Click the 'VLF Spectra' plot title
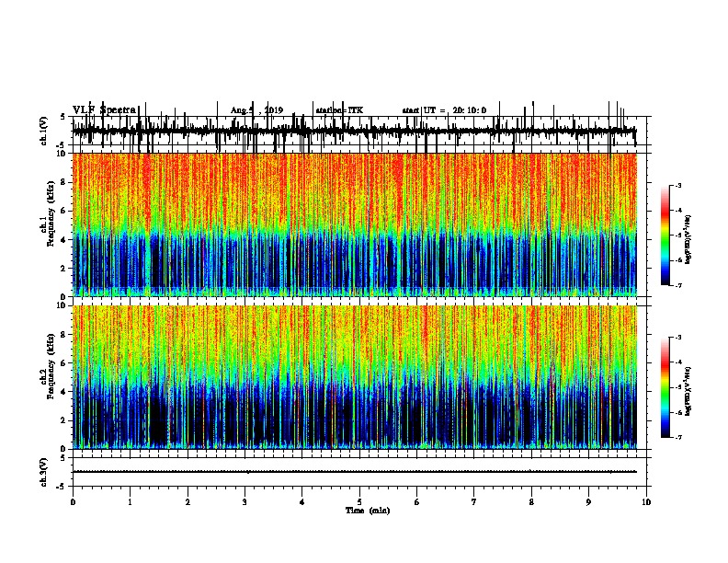Screen dimensions: 728x563 (x=105, y=110)
